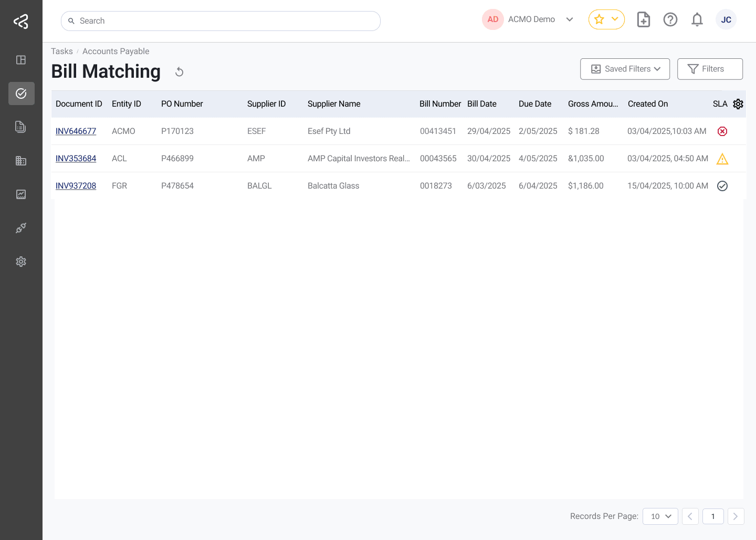Click the Filters button
The image size is (756, 540).
pyautogui.click(x=710, y=69)
